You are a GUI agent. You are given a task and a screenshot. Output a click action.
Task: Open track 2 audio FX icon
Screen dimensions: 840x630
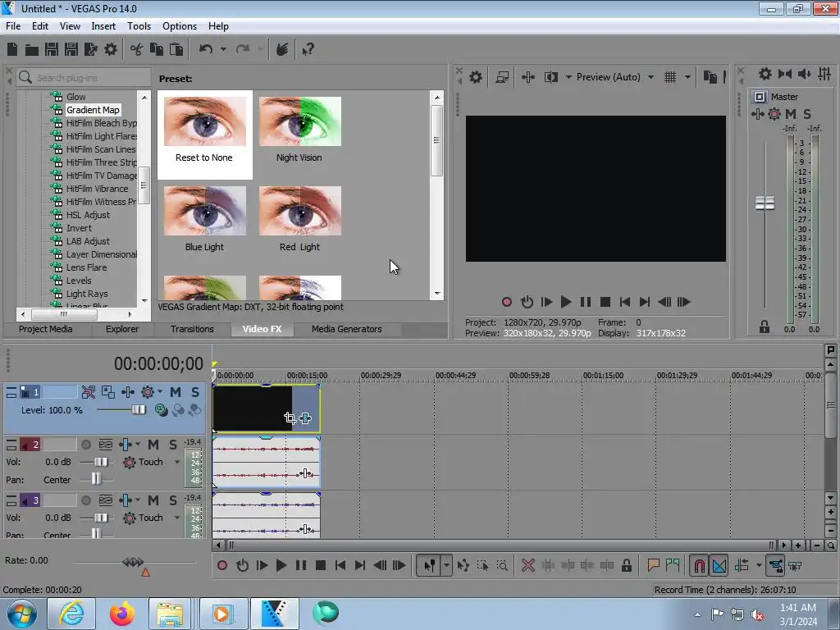coord(125,444)
